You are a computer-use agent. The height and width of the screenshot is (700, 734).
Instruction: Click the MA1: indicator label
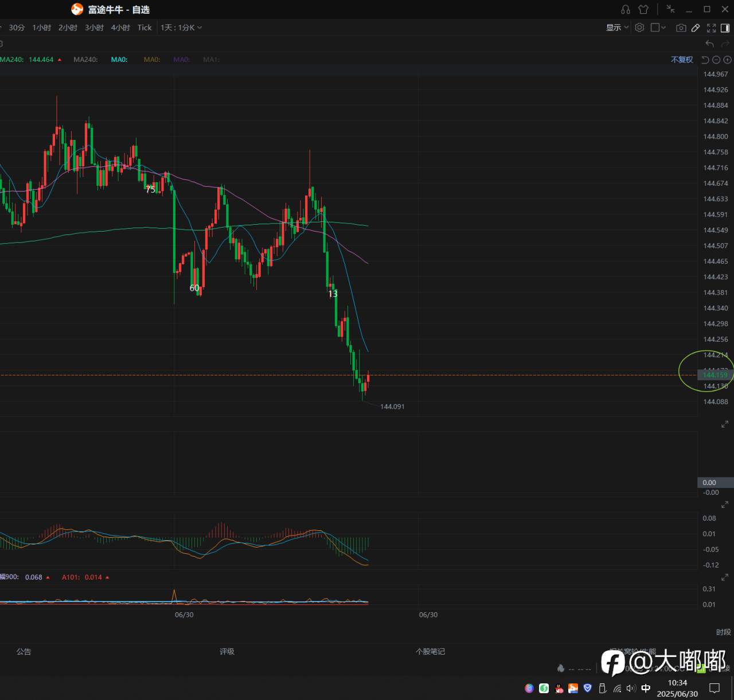coord(211,60)
